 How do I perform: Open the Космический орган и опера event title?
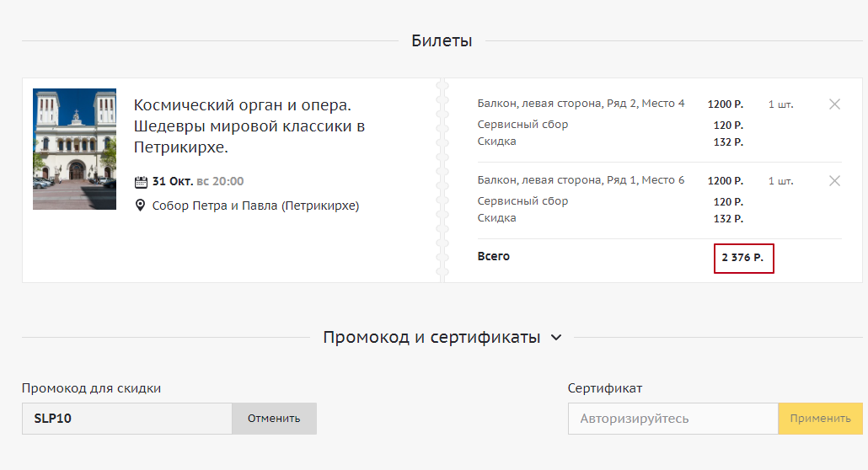pos(249,126)
